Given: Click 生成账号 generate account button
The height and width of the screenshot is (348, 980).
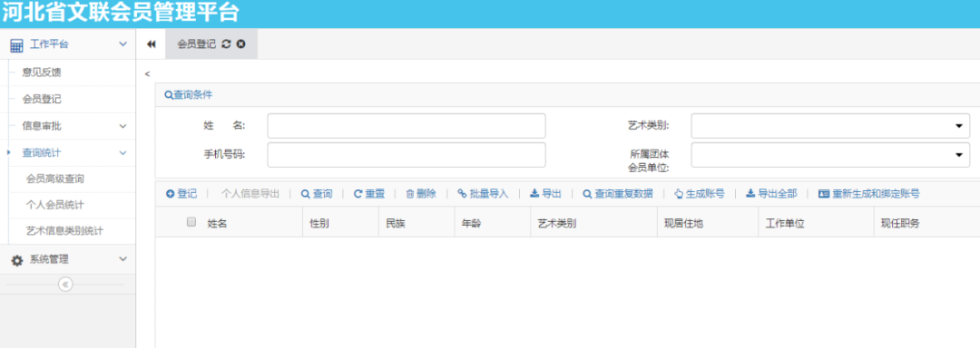Looking at the screenshot, I should click(700, 194).
